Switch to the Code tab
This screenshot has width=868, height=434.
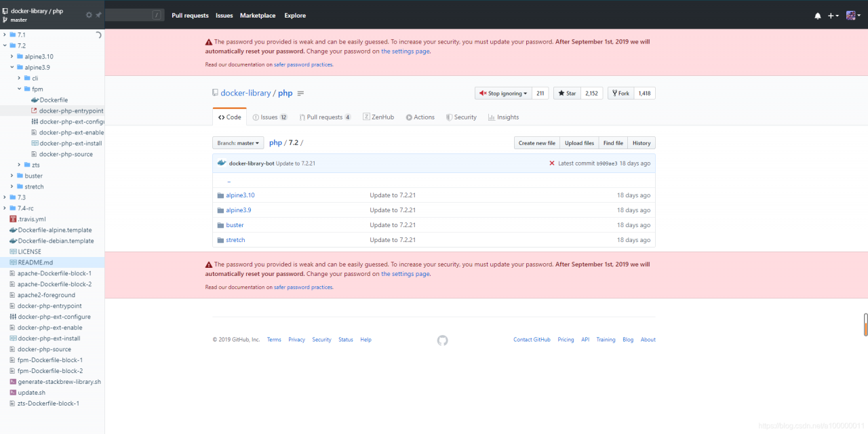coord(229,117)
